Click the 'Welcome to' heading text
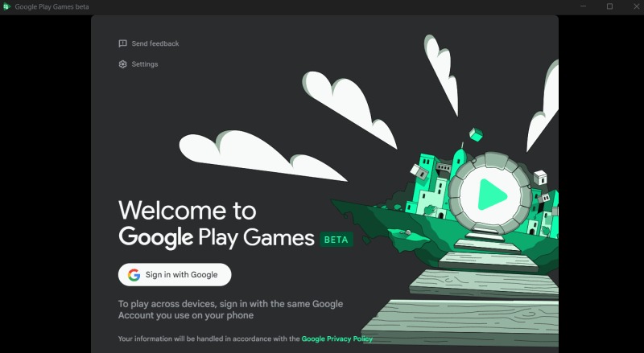This screenshot has width=644, height=353. coord(188,210)
